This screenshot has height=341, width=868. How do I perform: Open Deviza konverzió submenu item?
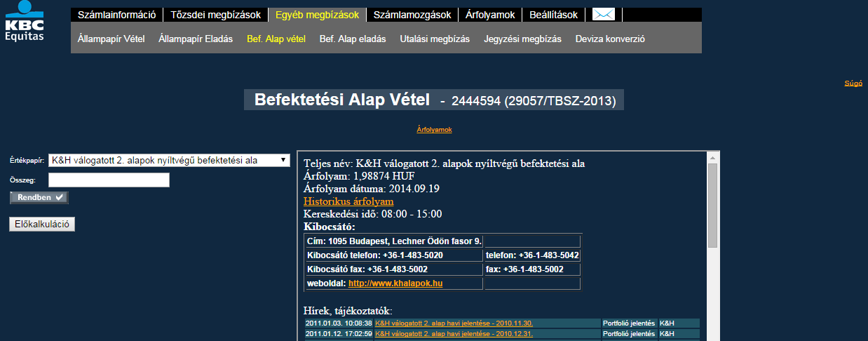tap(610, 39)
